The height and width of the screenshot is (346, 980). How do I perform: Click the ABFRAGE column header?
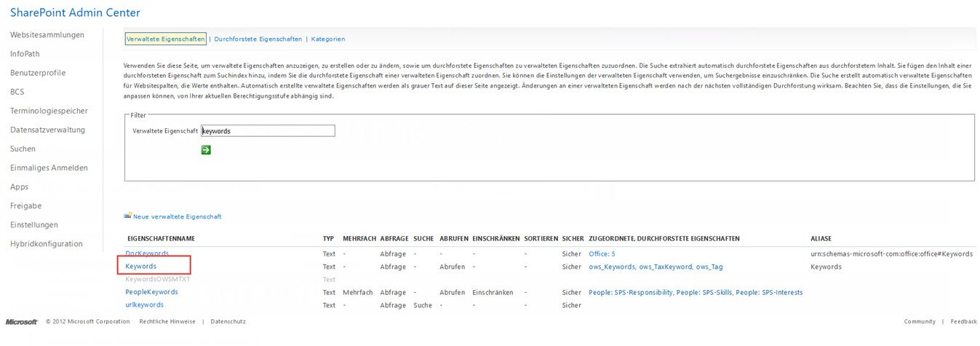pyautogui.click(x=393, y=239)
